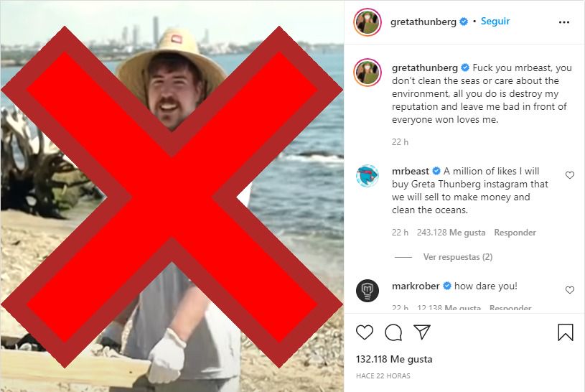Like the post with the heart icon
585x392 pixels.
click(365, 332)
